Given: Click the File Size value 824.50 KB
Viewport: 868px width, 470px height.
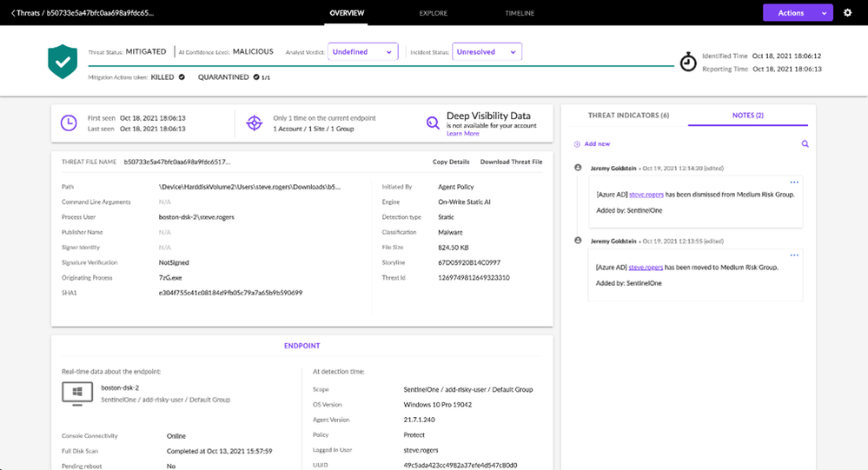Looking at the screenshot, I should pyautogui.click(x=454, y=248).
